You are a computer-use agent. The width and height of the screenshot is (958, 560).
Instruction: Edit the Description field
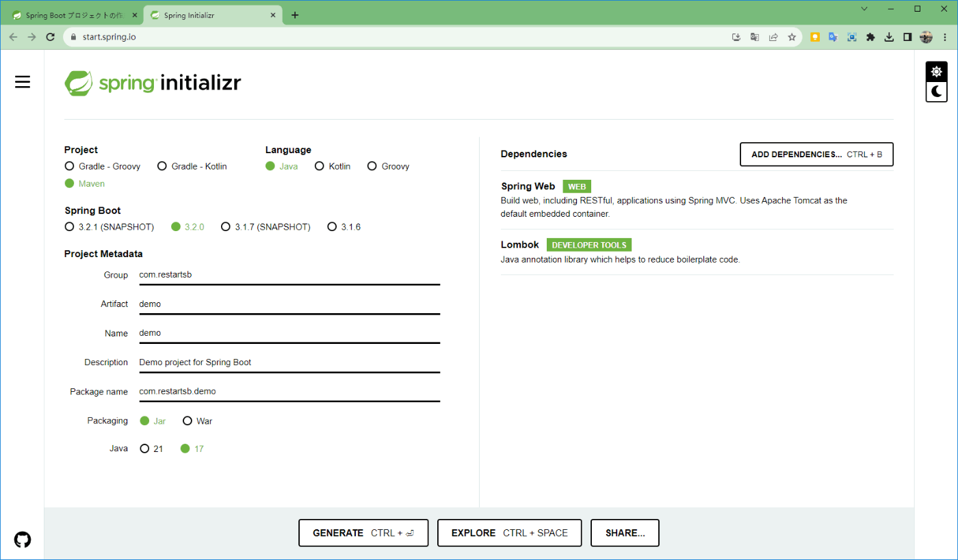tap(289, 362)
